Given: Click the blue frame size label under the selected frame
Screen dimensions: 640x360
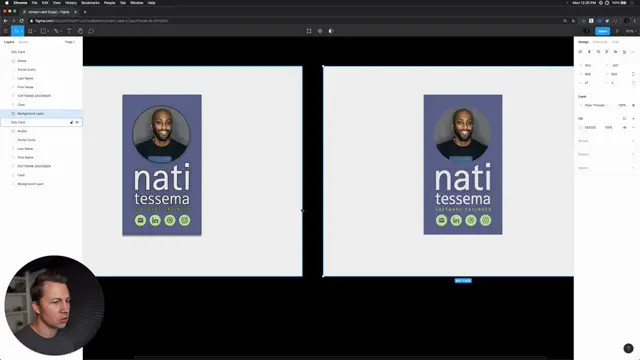Looking at the screenshot, I should point(463,281).
